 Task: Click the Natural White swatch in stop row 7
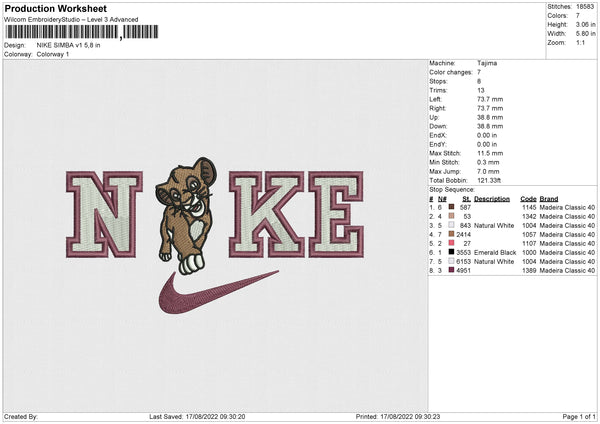coord(452,261)
